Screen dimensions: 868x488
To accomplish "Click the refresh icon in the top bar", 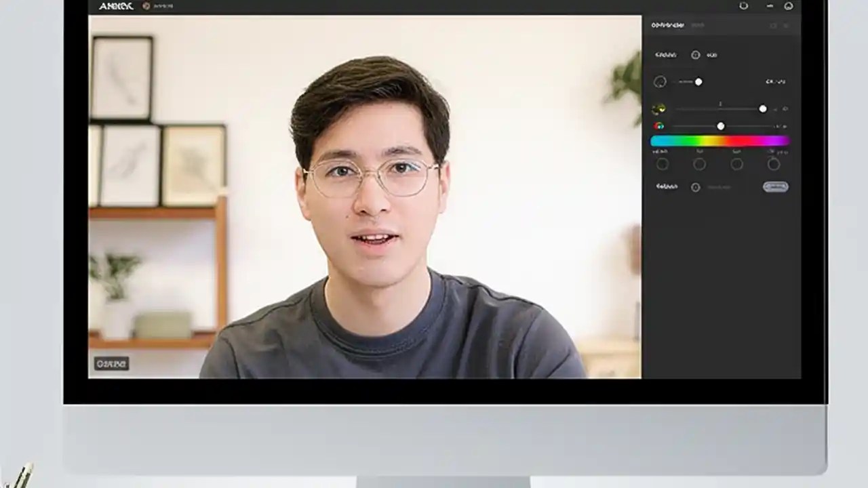I will (743, 5).
